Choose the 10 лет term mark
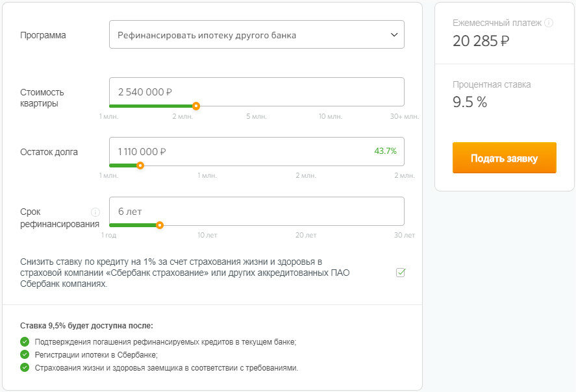Screen dimensions: 576x392 pyautogui.click(x=207, y=235)
